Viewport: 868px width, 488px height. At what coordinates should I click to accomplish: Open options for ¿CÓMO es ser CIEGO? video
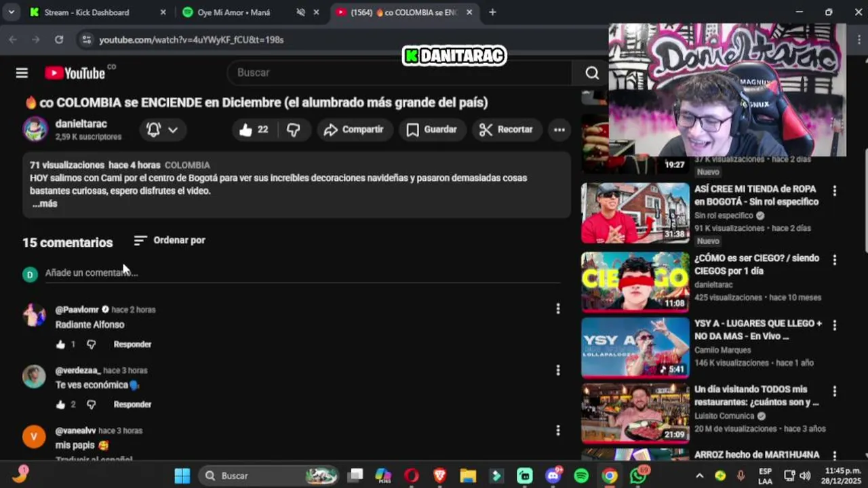835,260
